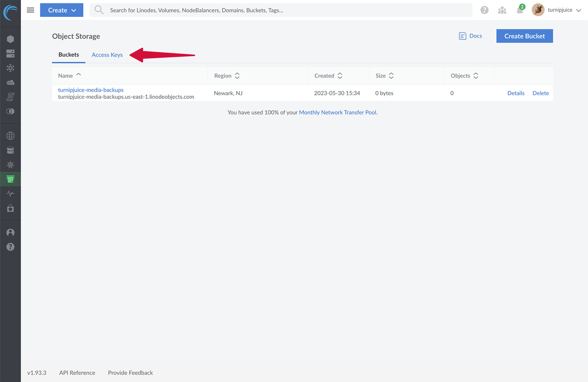588x382 pixels.
Task: Open Account from the sidebar person icon
Action: click(x=10, y=232)
